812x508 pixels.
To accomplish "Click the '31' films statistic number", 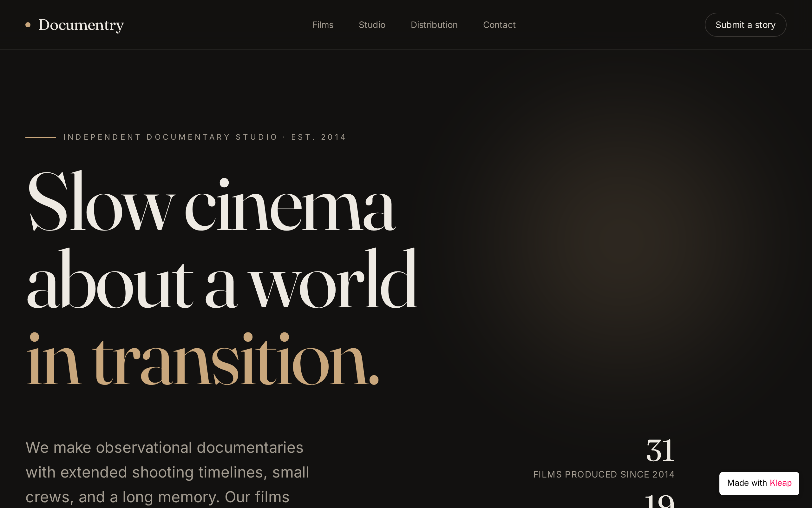I will (x=660, y=450).
